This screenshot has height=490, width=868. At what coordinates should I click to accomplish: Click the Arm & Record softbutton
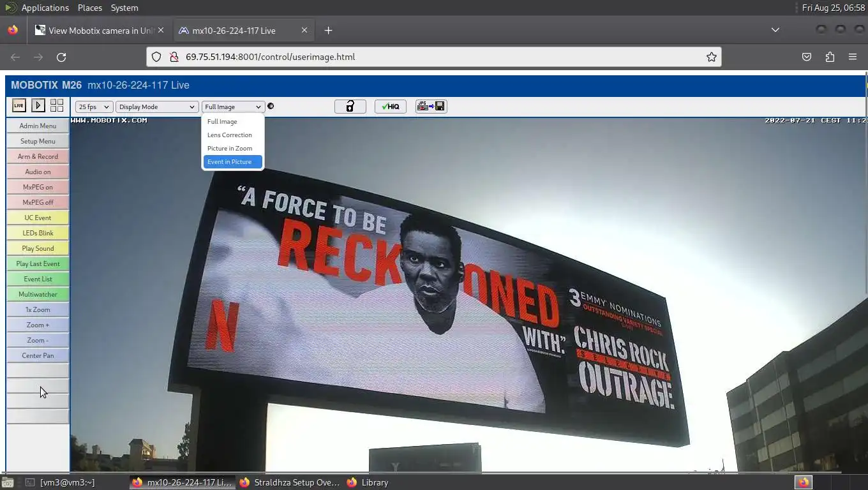coord(38,156)
